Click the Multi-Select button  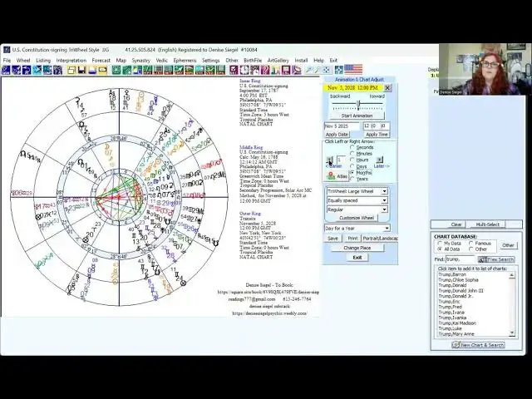pos(487,224)
